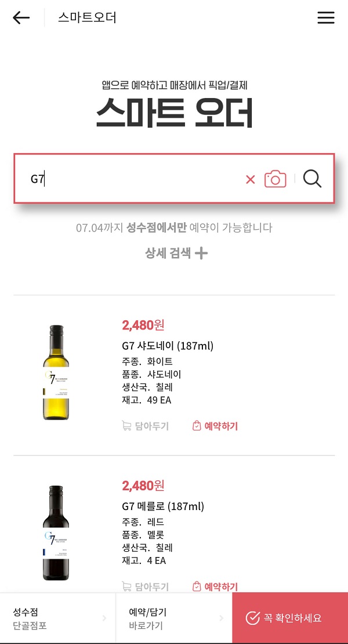
Task: Click inside the G7 search input field
Action: point(116,179)
